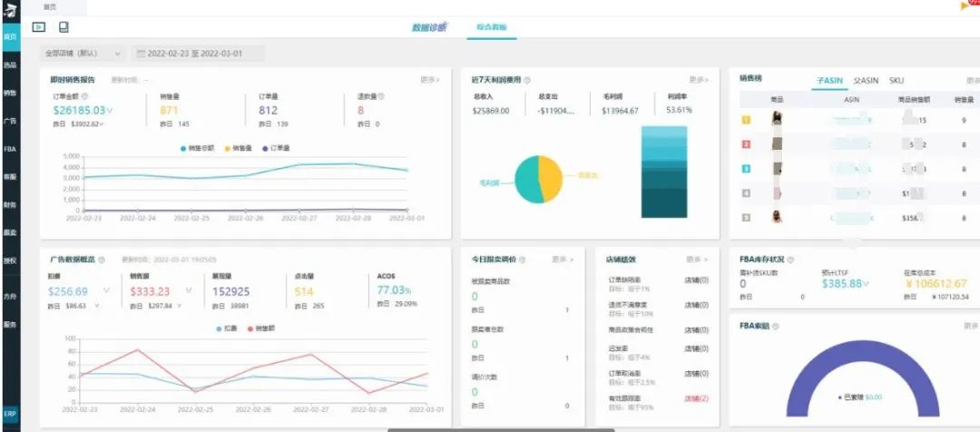Screen dimensions: 980x432
Task: Toggle the blue 扣费 legend series
Action: [x=227, y=329]
